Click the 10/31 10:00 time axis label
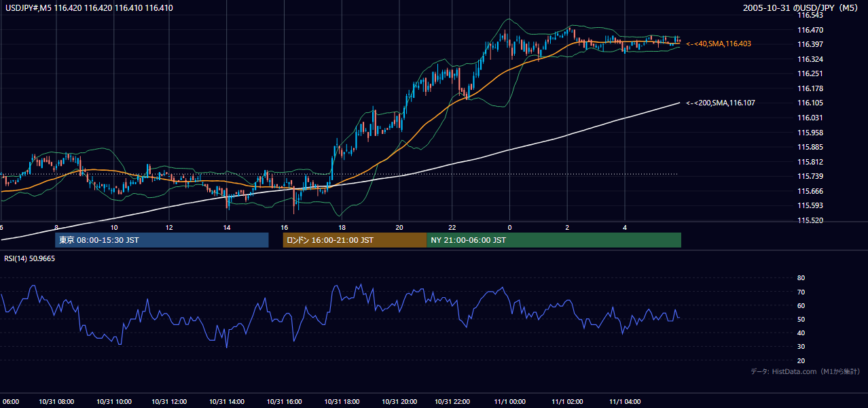868x408 pixels. coord(113,401)
